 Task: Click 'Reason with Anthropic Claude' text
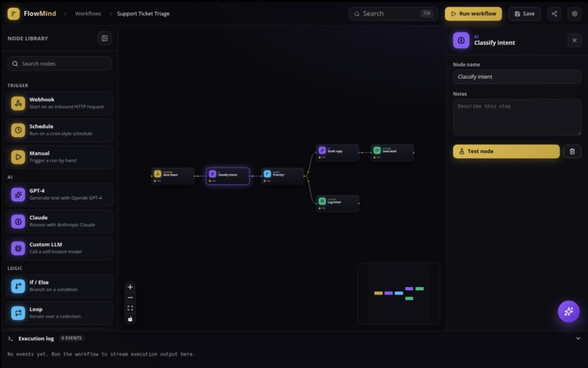tap(62, 225)
